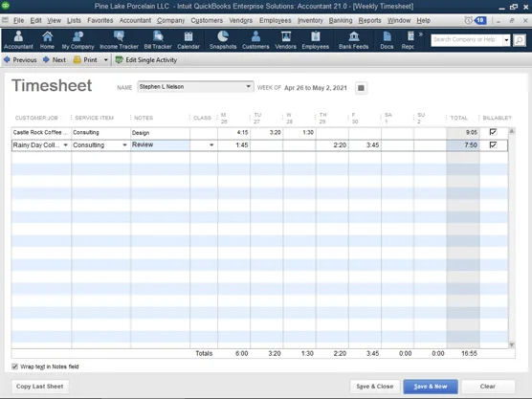Click the Monday 4:15 hours cell
The image size is (532, 399).
pyautogui.click(x=233, y=132)
